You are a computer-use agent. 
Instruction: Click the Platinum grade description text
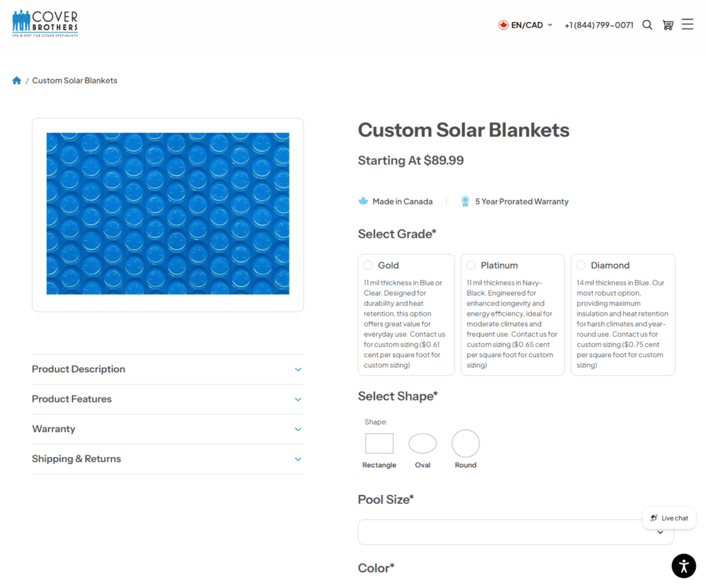[x=512, y=324]
